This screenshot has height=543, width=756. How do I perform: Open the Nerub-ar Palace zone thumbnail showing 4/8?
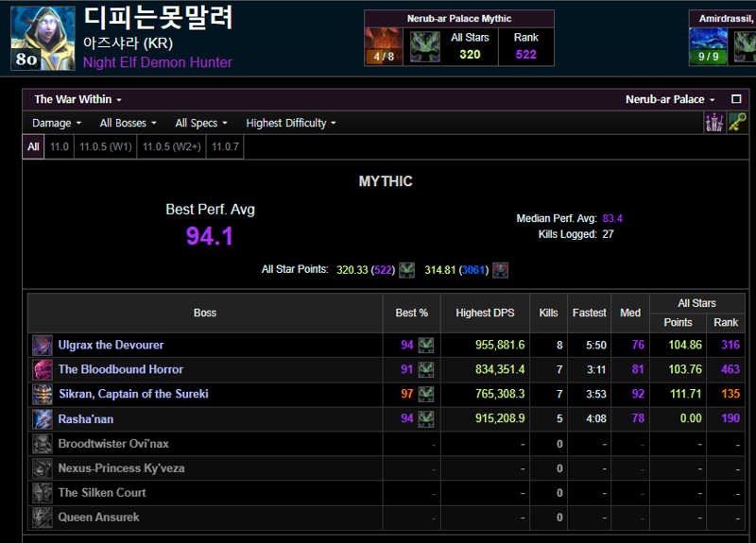(x=384, y=46)
